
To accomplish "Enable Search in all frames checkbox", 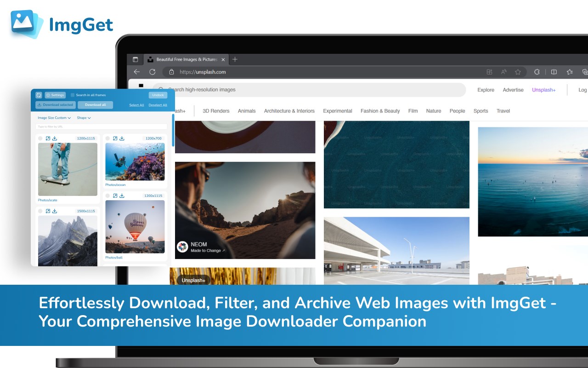I will point(73,95).
